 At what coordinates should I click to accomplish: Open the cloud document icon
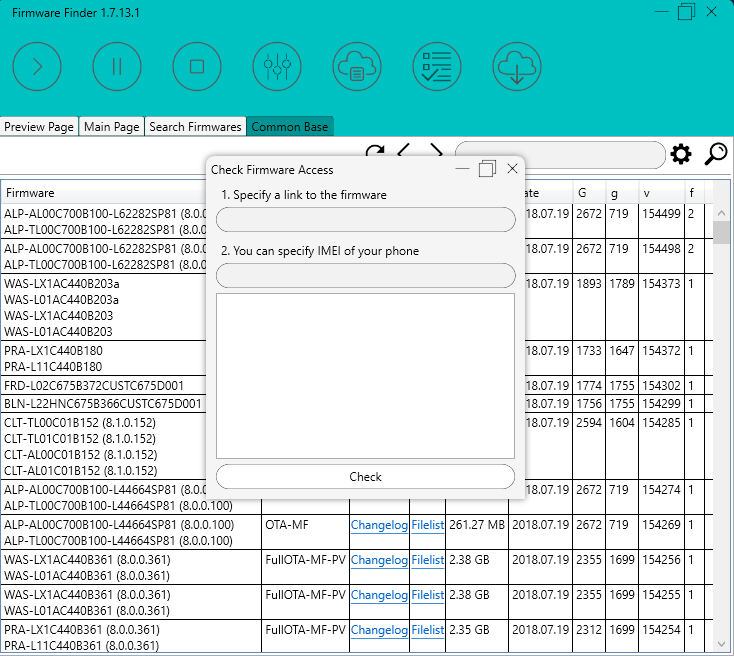(357, 66)
